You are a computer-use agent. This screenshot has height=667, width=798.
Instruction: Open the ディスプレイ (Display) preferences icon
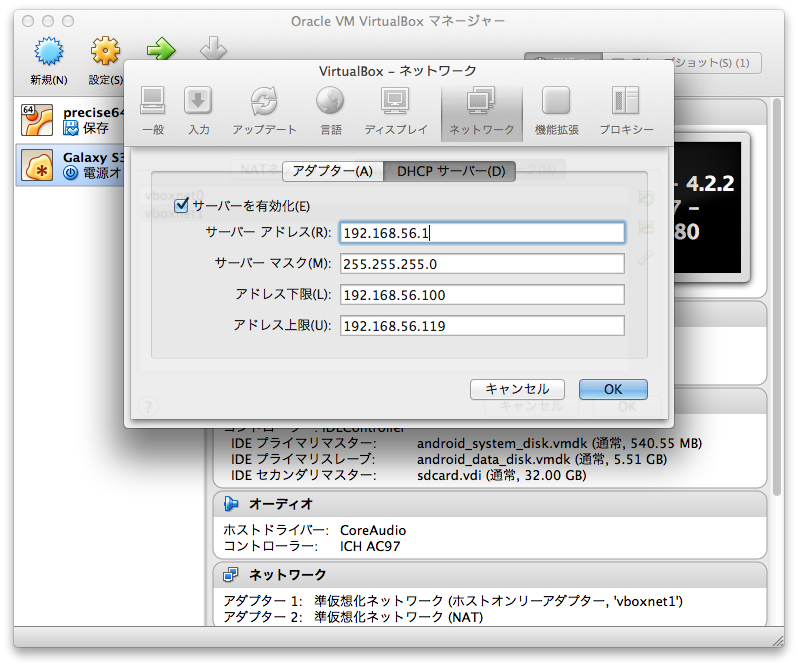pos(395,111)
